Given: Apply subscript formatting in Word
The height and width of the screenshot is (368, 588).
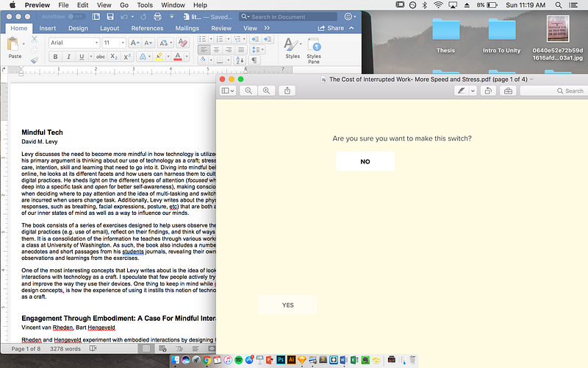Looking at the screenshot, I should point(114,57).
